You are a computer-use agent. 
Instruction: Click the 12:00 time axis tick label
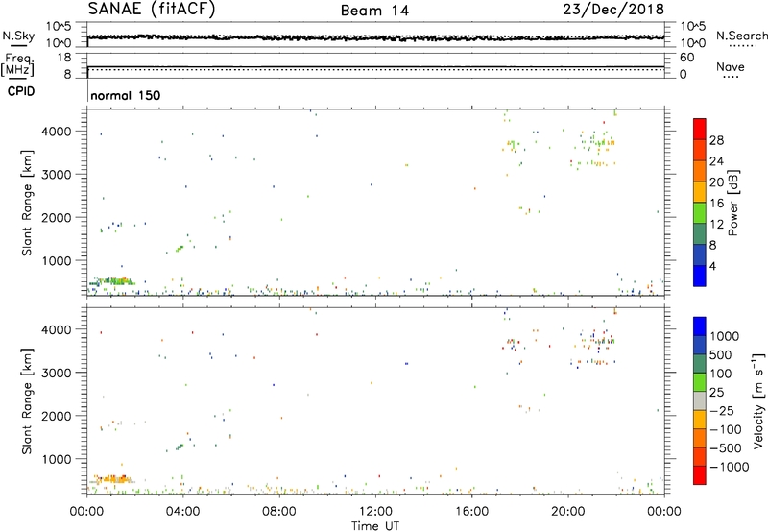click(x=375, y=511)
